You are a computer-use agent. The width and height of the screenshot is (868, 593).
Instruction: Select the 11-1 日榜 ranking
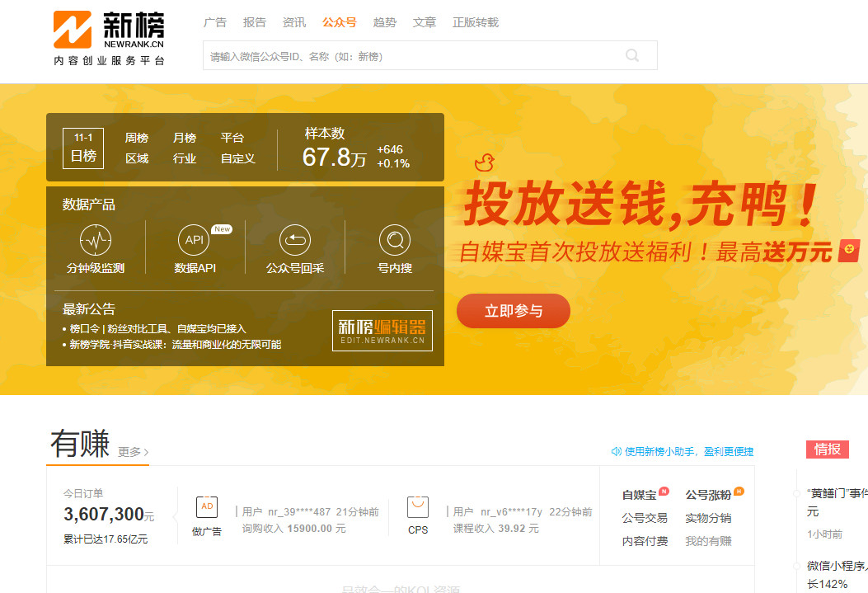pos(83,148)
